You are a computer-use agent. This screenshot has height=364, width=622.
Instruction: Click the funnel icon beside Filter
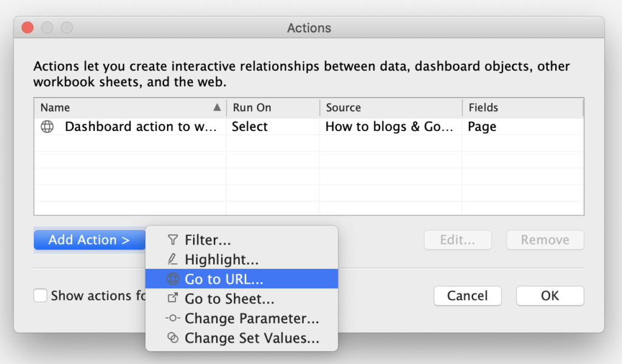coord(173,240)
